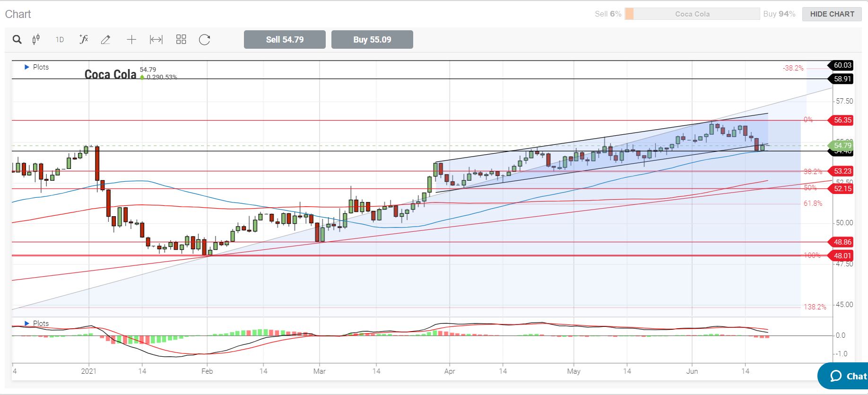Click the -38.2% Fibonacci level label
Image resolution: width=868 pixels, height=395 pixels.
point(793,68)
